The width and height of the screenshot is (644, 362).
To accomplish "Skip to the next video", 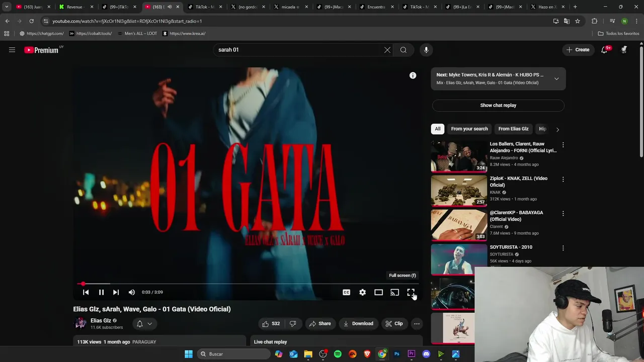I will (x=116, y=292).
